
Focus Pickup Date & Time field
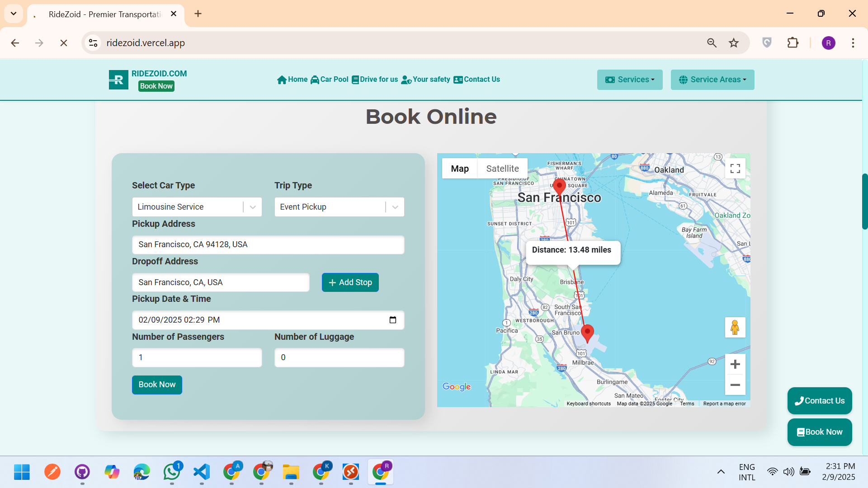click(268, 320)
